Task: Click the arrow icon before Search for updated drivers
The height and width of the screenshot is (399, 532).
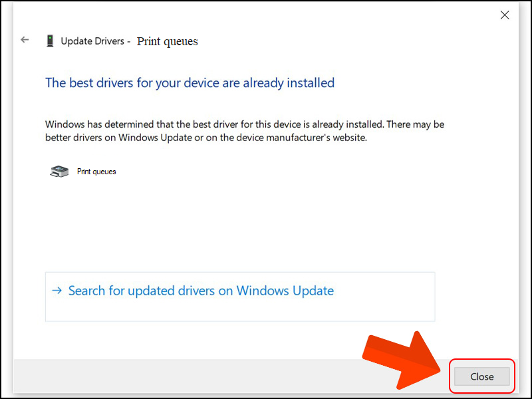Action: [57, 291]
